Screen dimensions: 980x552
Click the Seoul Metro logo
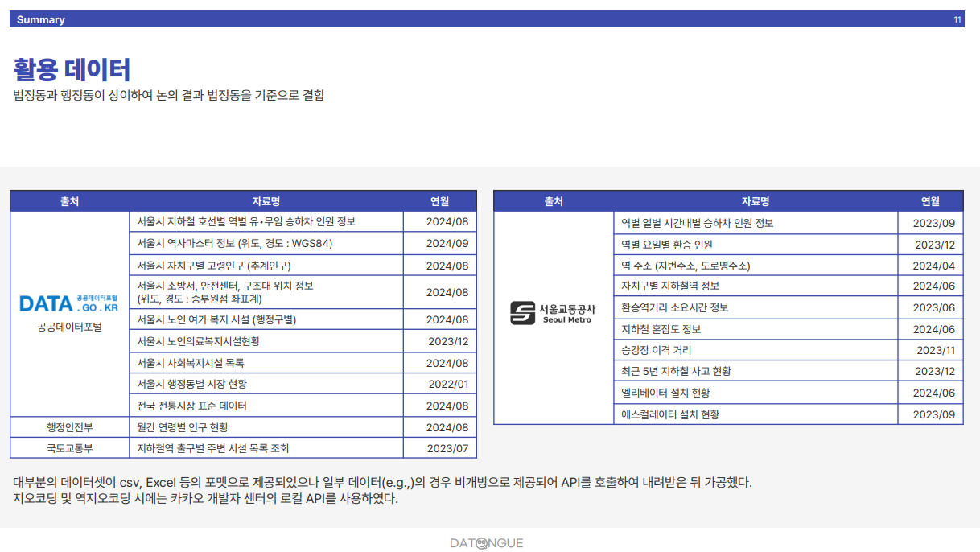(x=554, y=313)
